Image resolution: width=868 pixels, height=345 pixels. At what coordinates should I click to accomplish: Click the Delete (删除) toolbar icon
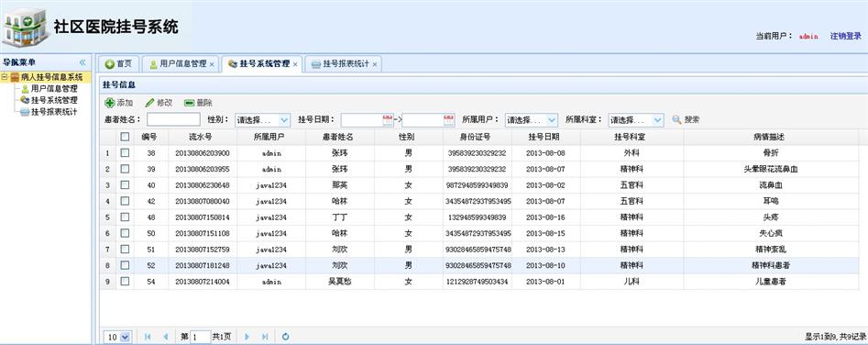coord(190,103)
